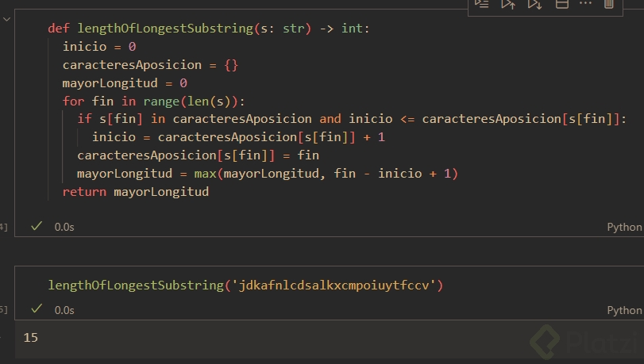Click the 'caracteresAposicion = {}' line

point(150,65)
